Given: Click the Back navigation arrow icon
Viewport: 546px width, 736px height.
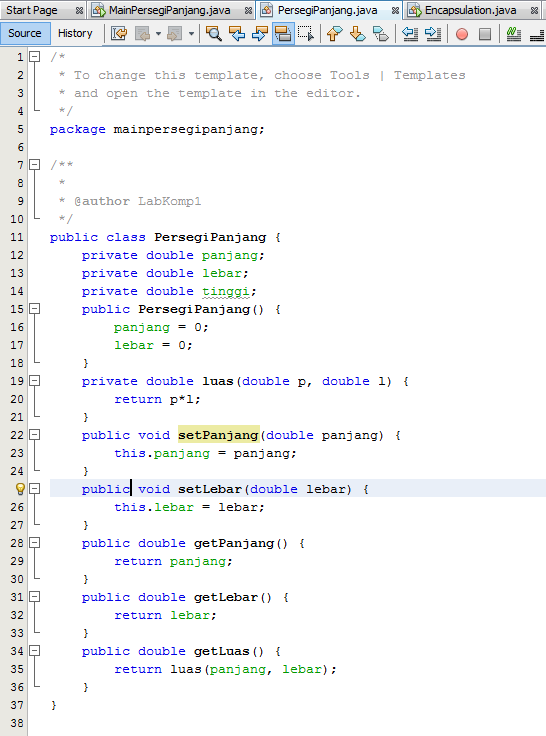Looking at the screenshot, I should (142, 33).
